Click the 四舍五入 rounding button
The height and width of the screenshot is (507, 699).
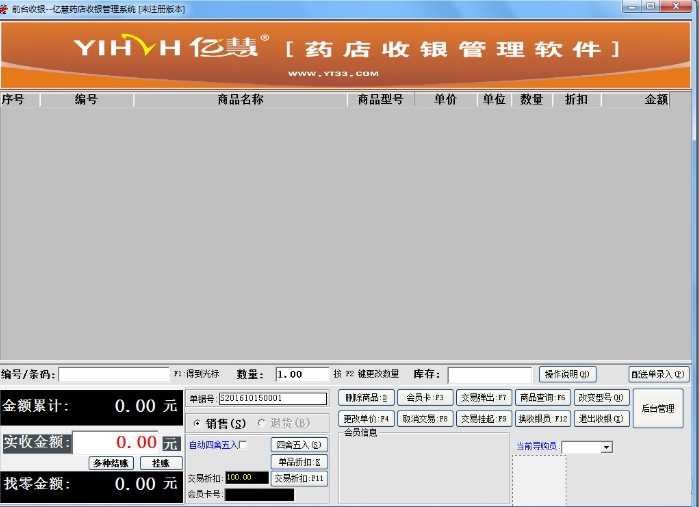click(x=299, y=445)
